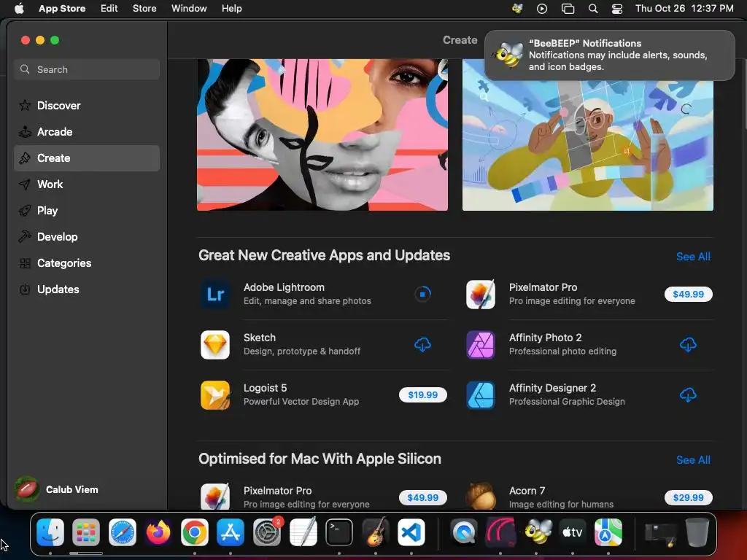Click the Adobe Lightroom app icon
Image resolution: width=747 pixels, height=560 pixels.
click(215, 295)
